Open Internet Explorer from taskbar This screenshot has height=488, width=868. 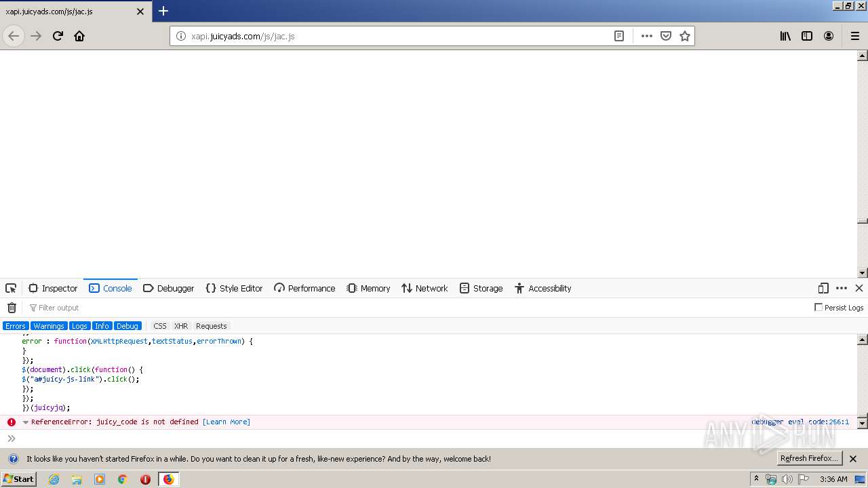pos(54,479)
